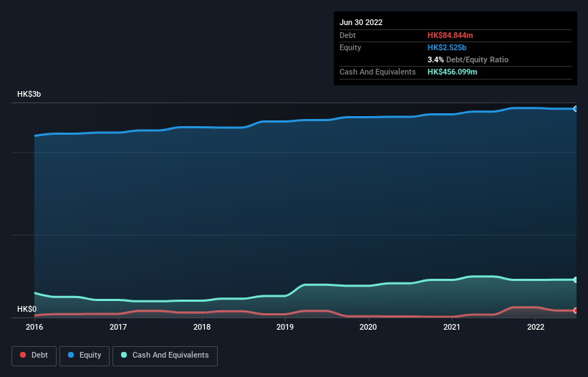Click the Equity row label in tooltip

tap(350, 47)
